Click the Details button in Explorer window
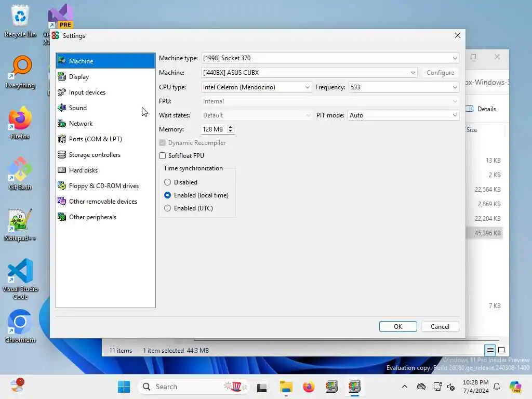Viewport: 532px width, 399px height. (482, 109)
